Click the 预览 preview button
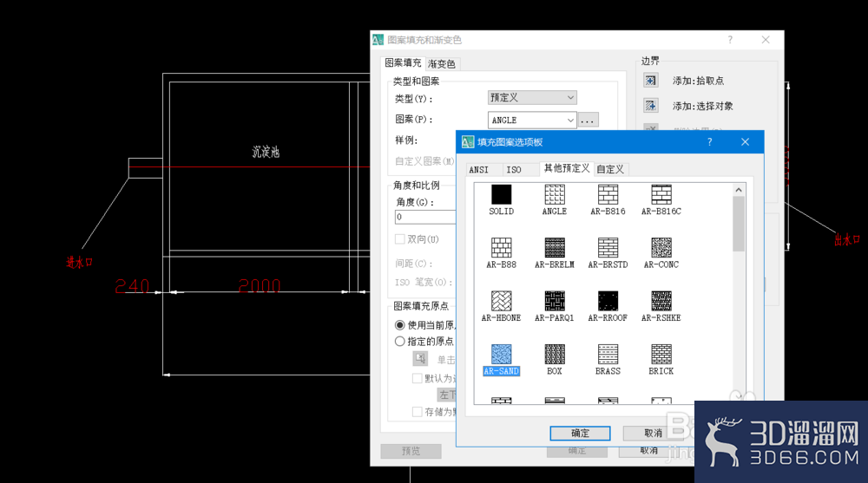Viewport: 868px width, 483px height. [411, 452]
